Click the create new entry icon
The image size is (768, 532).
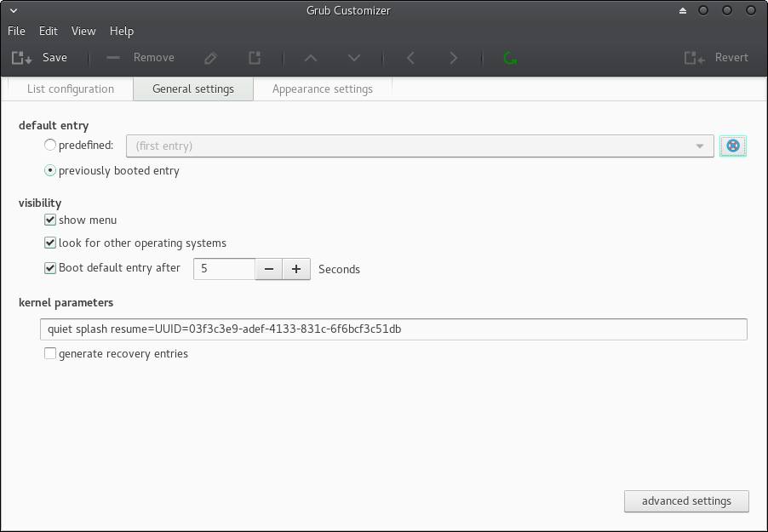tap(255, 58)
